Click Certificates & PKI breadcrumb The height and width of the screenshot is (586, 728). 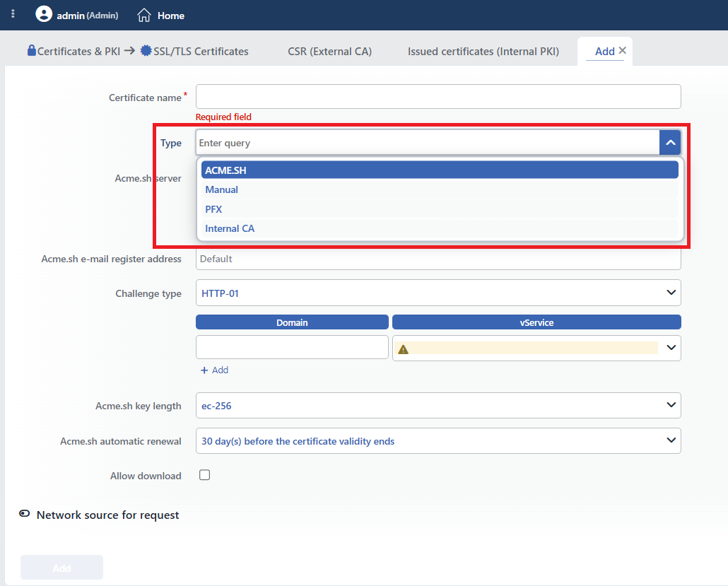click(78, 51)
